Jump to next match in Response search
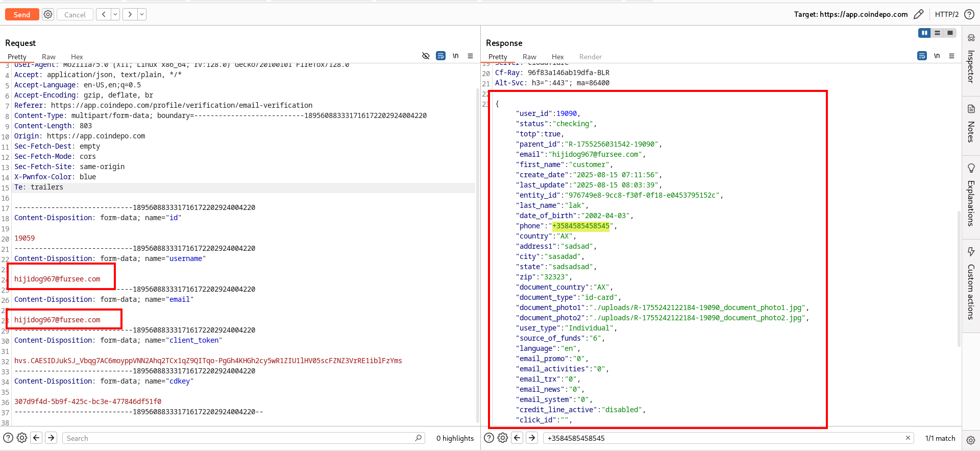The height and width of the screenshot is (451, 980). point(532,438)
